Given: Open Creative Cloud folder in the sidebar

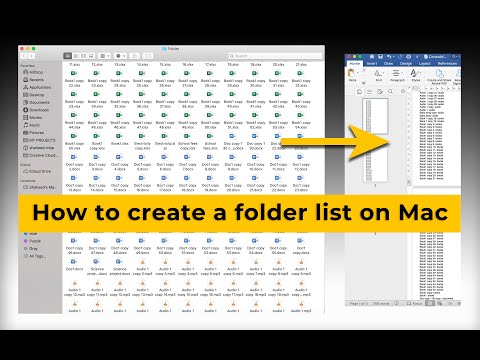Looking at the screenshot, I should tap(40, 155).
